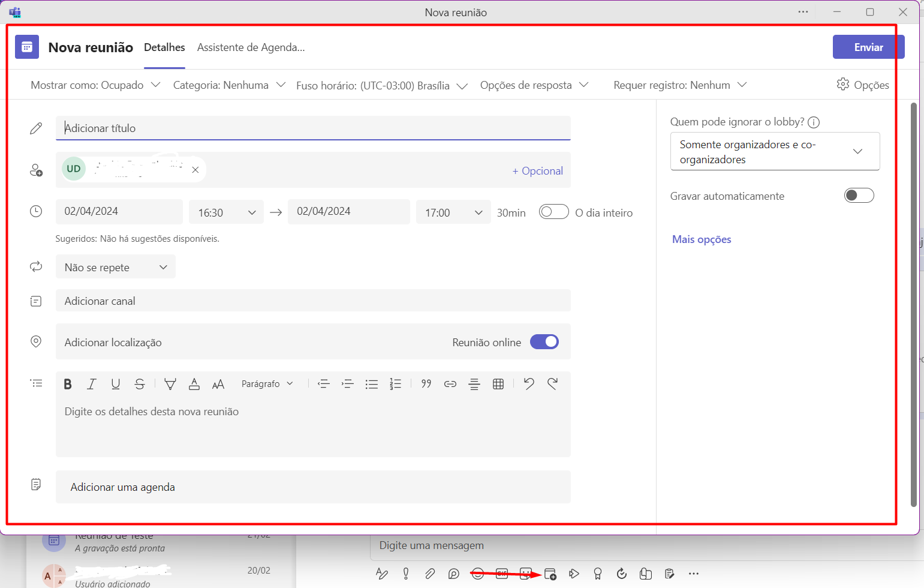Image resolution: width=924 pixels, height=588 pixels.
Task: Open the 17:00 end time dropdown
Action: [453, 212]
